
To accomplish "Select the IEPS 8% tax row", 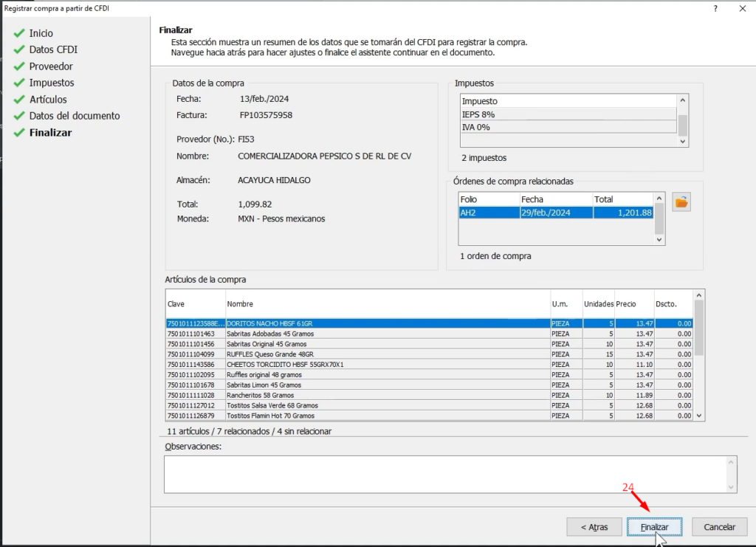I will (567, 114).
